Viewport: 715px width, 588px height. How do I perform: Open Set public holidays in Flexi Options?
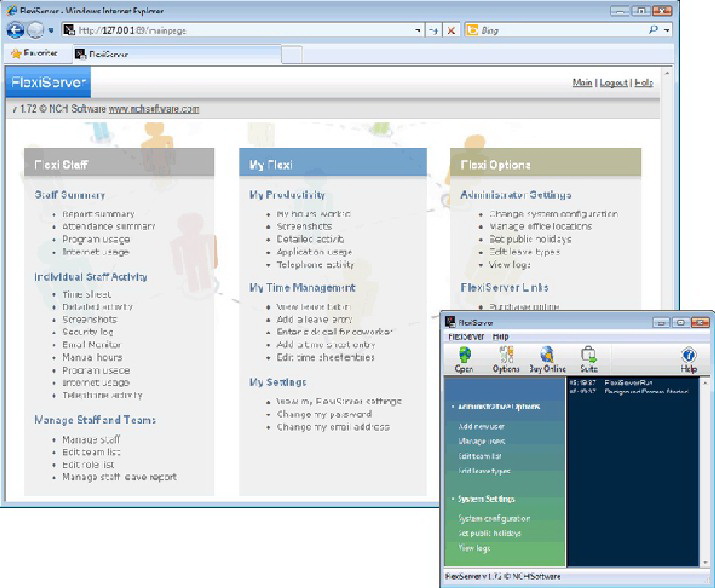coord(530,239)
